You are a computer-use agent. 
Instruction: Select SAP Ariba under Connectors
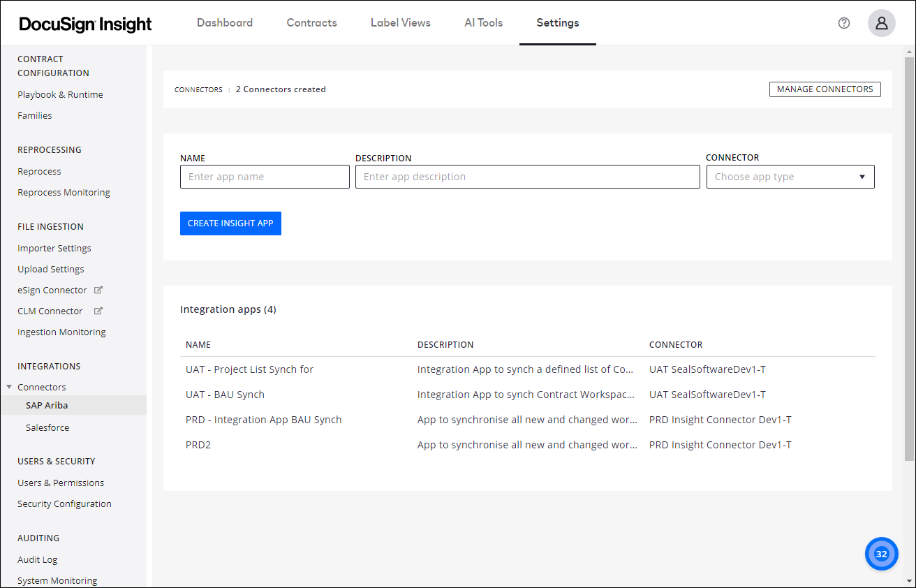(73, 405)
